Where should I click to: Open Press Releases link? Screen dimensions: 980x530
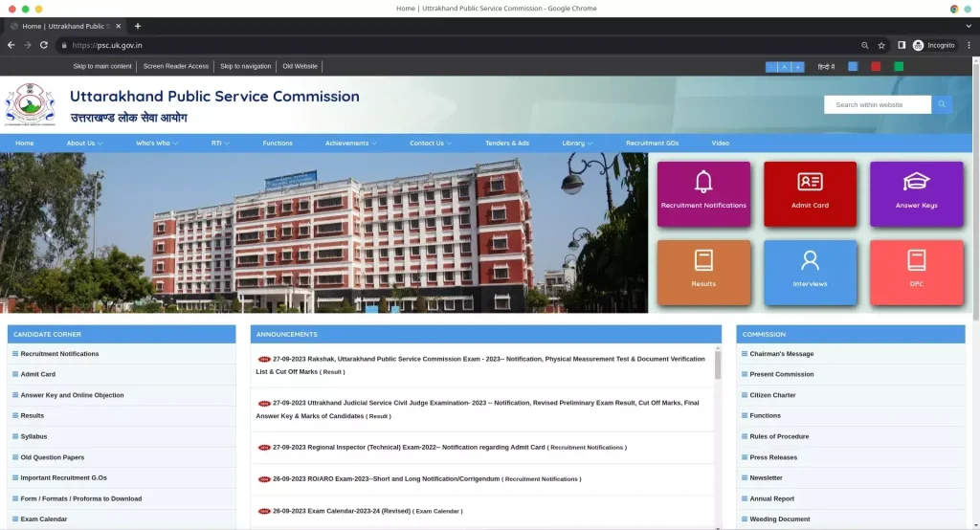pyautogui.click(x=773, y=457)
